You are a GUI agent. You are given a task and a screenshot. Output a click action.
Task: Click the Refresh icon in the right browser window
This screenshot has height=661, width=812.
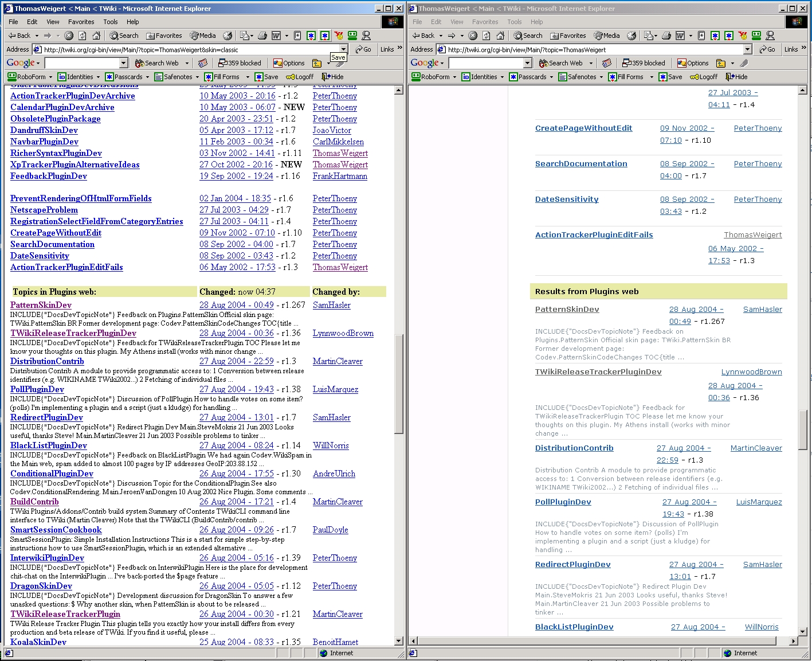point(487,36)
